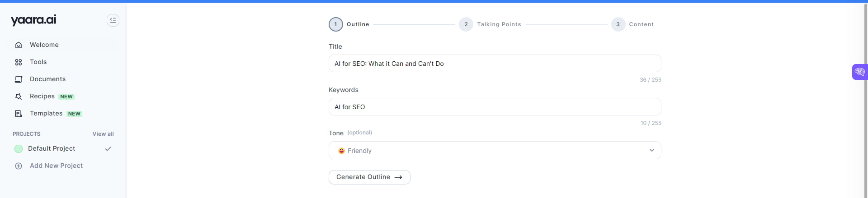Go to step 2 Talking Points
This screenshot has height=198, width=868.
466,24
